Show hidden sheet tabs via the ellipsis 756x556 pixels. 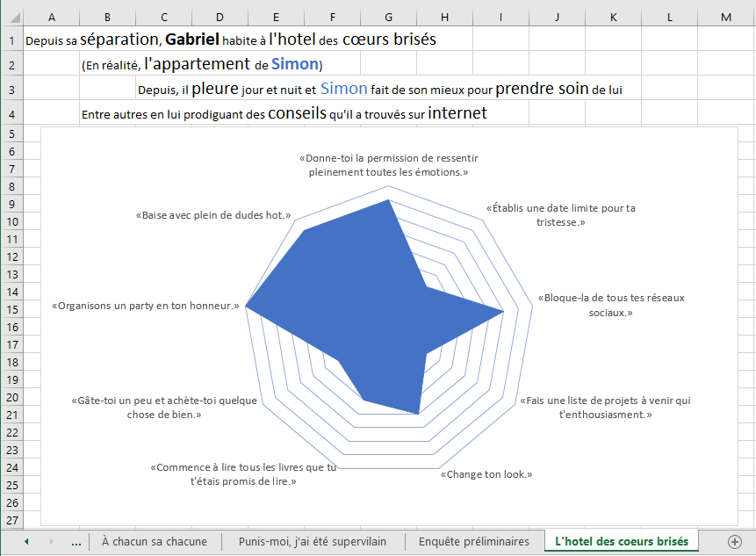pyautogui.click(x=76, y=542)
